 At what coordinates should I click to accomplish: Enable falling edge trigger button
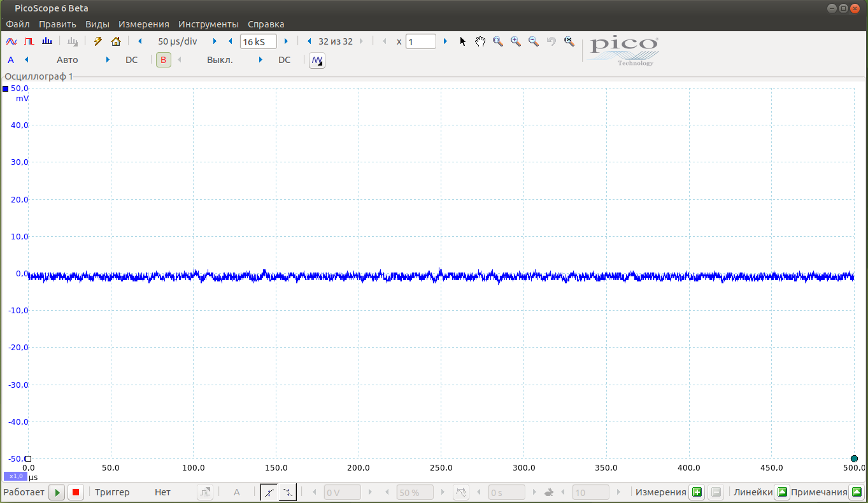pyautogui.click(x=287, y=492)
